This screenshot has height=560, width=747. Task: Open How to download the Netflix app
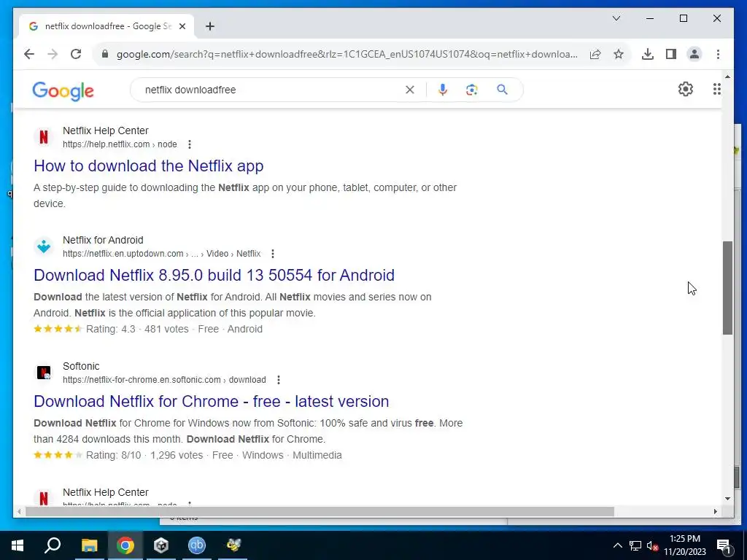149,166
